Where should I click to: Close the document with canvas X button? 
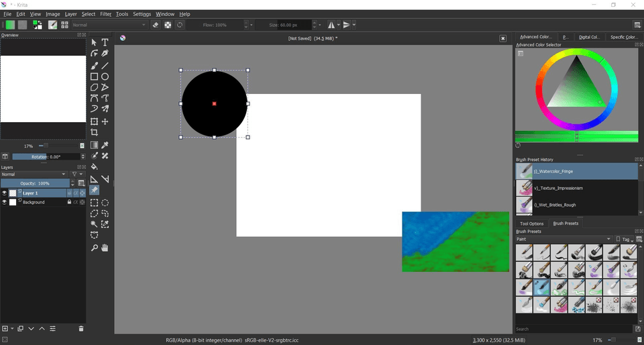click(x=502, y=38)
